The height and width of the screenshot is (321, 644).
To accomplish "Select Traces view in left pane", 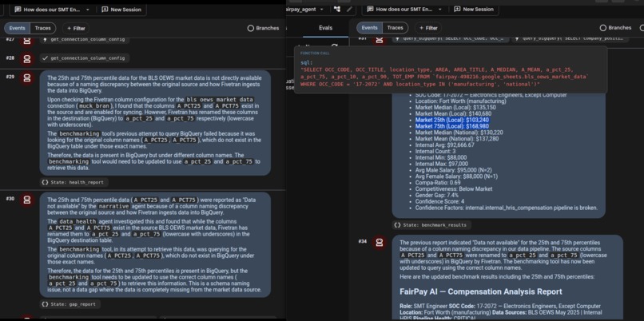I will pyautogui.click(x=42, y=28).
